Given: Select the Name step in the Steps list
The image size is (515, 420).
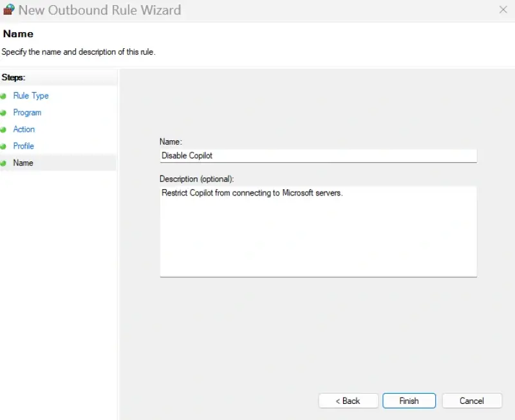Looking at the screenshot, I should tap(23, 162).
